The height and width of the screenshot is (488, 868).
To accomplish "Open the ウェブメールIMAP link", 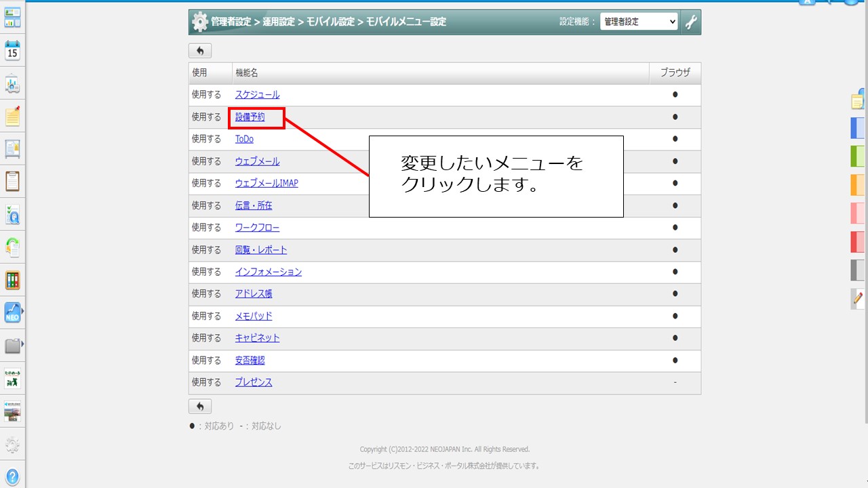I will tap(267, 183).
